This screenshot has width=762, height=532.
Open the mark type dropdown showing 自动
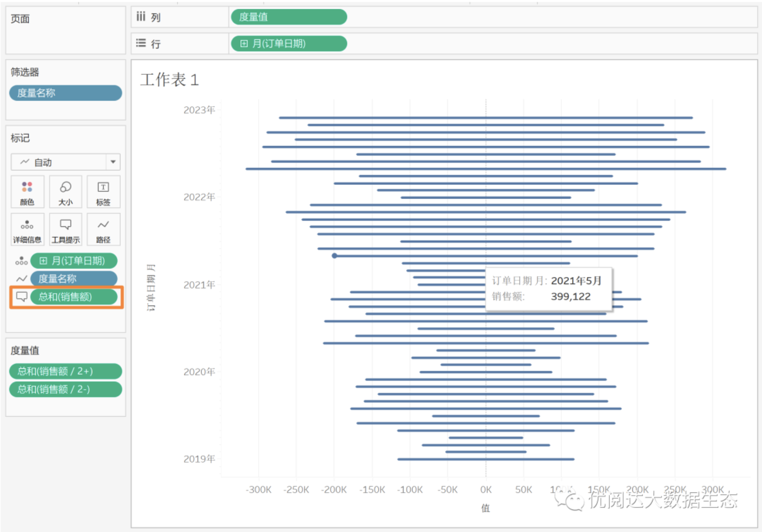[x=113, y=162]
